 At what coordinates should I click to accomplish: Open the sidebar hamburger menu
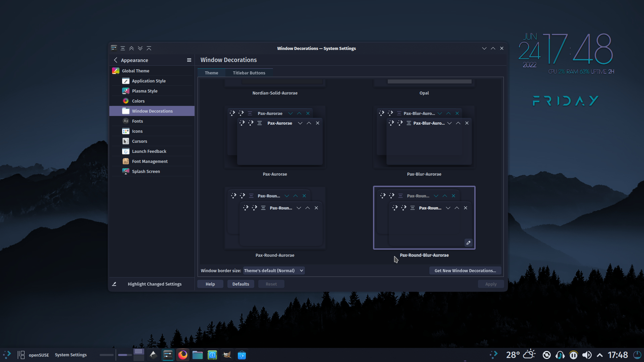pyautogui.click(x=189, y=60)
